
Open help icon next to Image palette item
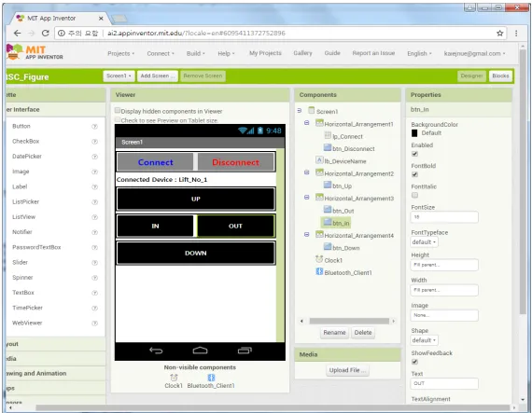(x=94, y=172)
